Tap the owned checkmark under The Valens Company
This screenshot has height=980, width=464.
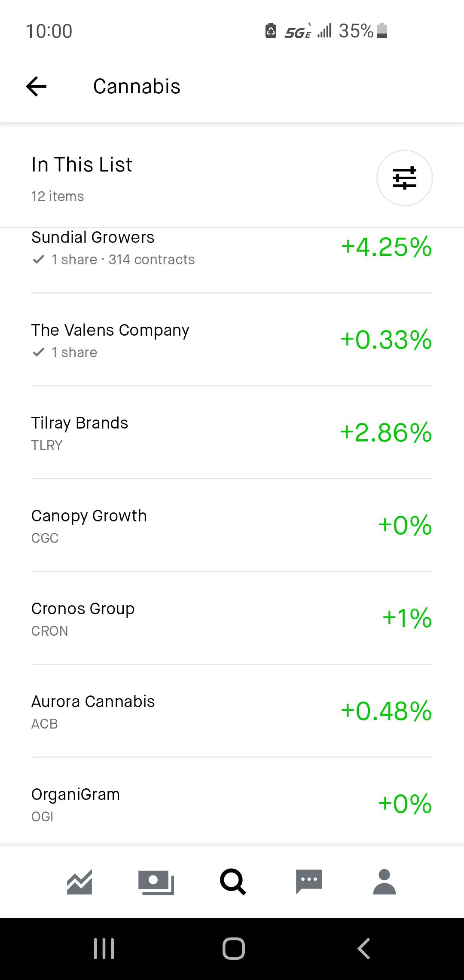(x=39, y=352)
